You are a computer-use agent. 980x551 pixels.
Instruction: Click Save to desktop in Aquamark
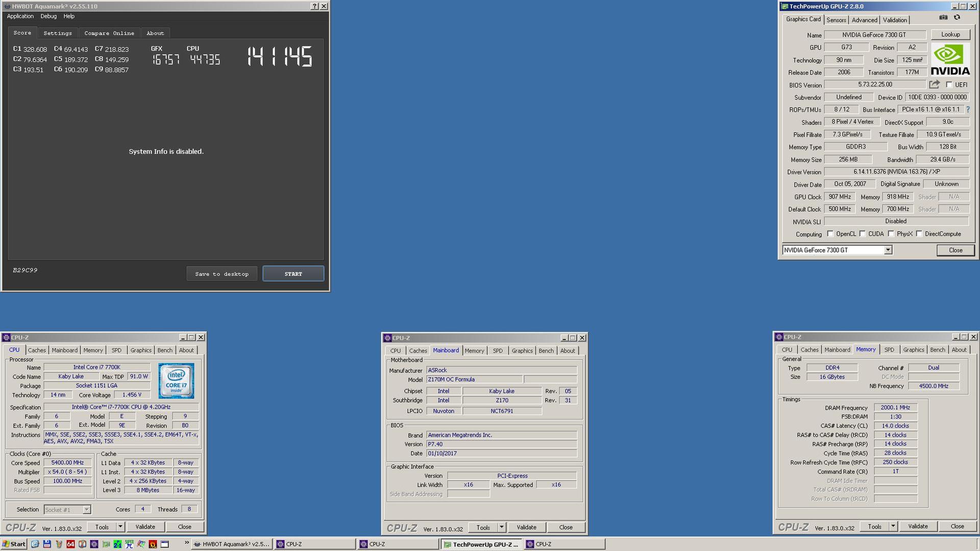222,274
